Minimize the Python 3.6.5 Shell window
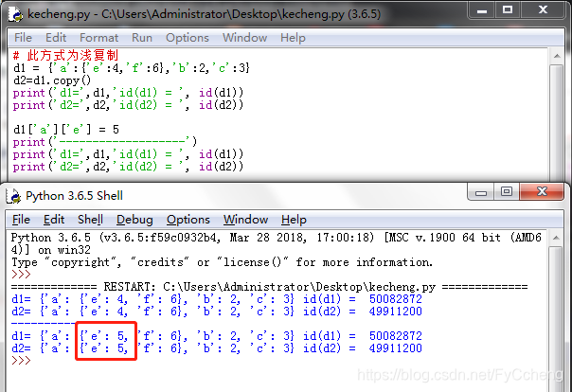This screenshot has width=572, height=392. [x=481, y=192]
